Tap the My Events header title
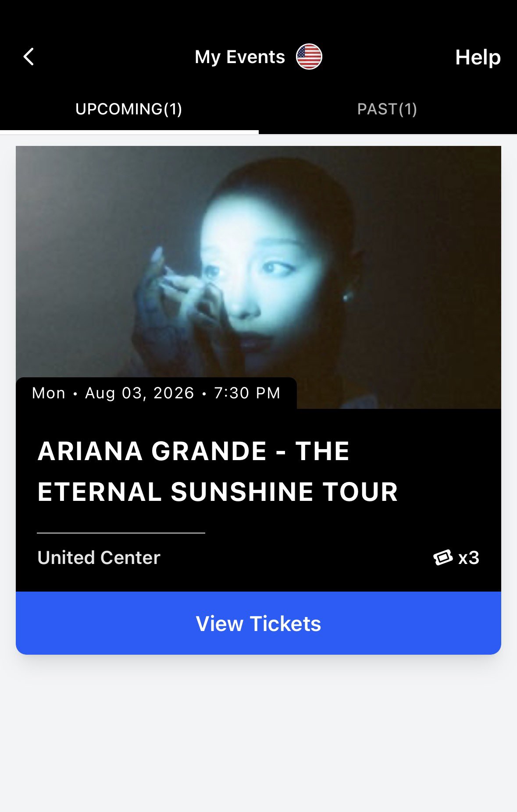The image size is (517, 812). click(240, 57)
